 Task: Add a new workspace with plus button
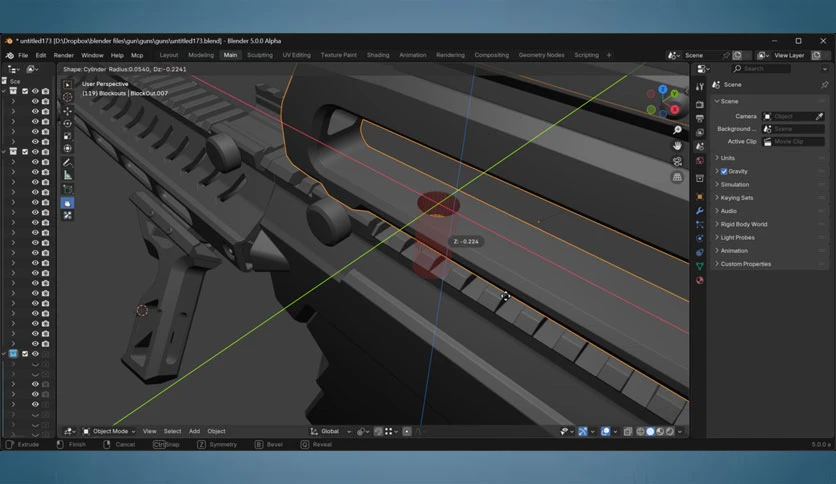pyautogui.click(x=609, y=55)
